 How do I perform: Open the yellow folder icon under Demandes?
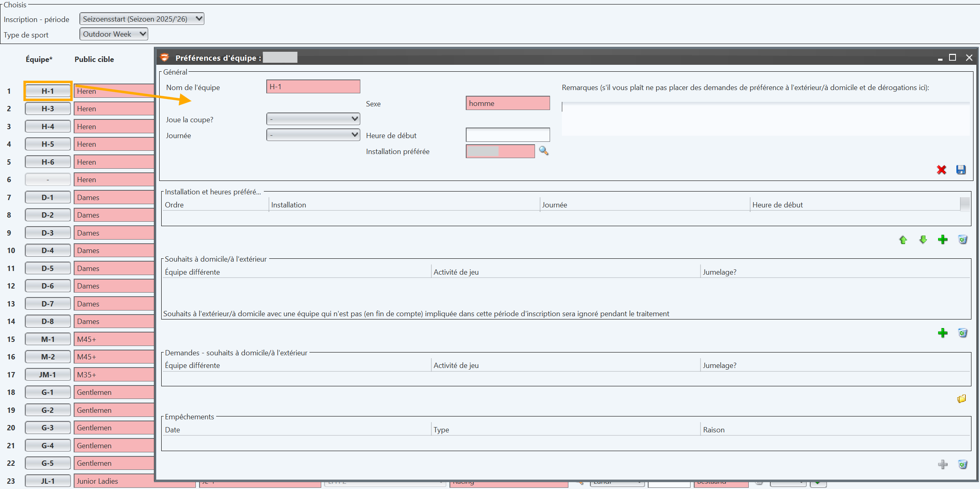pyautogui.click(x=961, y=399)
